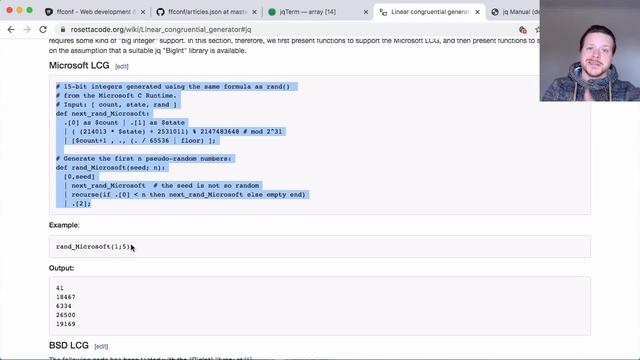Click the macOS green fullscreen button
Viewport: 640px width, 360px height.
click(x=29, y=10)
